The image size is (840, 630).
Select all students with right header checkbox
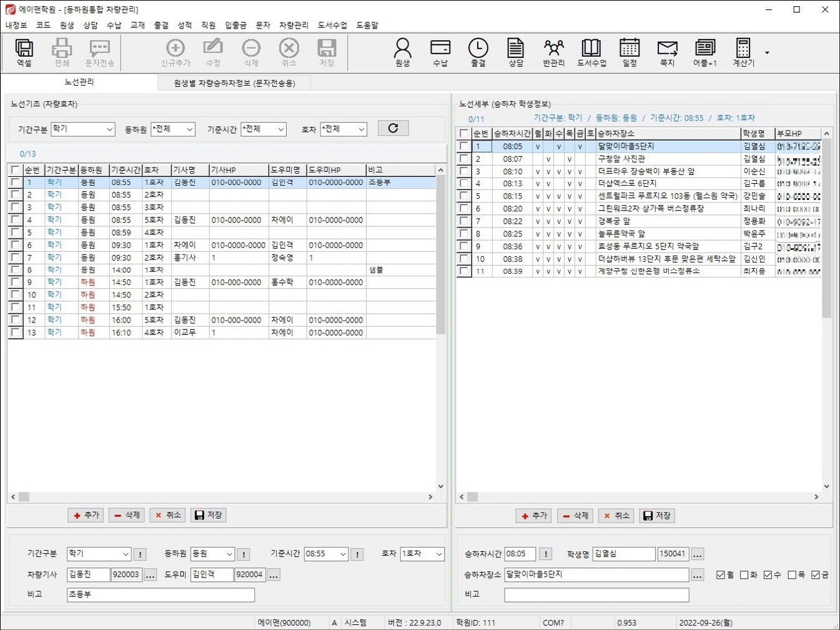(463, 134)
